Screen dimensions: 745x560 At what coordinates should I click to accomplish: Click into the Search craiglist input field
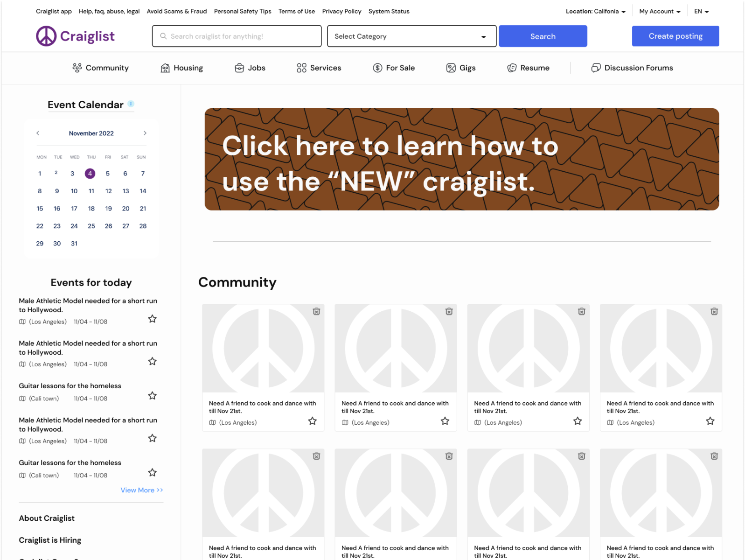237,36
